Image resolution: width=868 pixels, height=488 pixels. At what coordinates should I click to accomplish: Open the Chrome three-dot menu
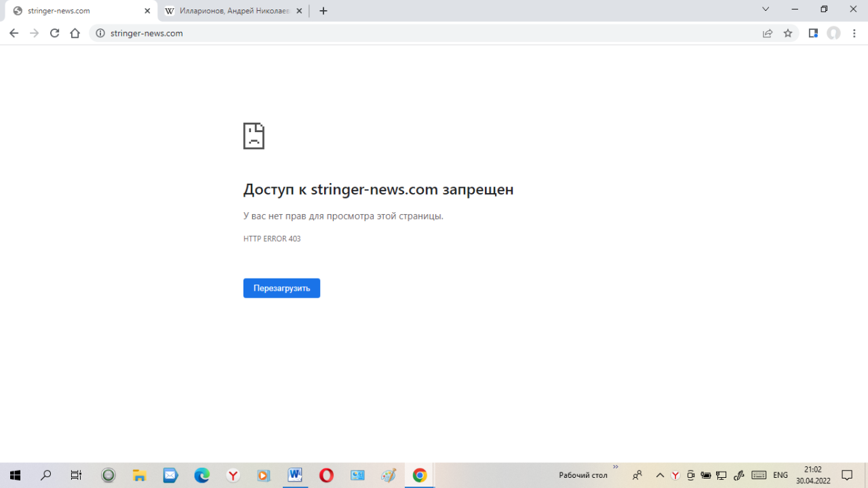tap(854, 33)
